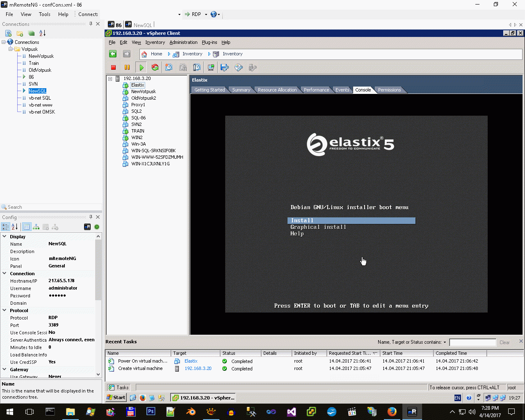Switch to Resource Allocation tab

[x=277, y=90]
